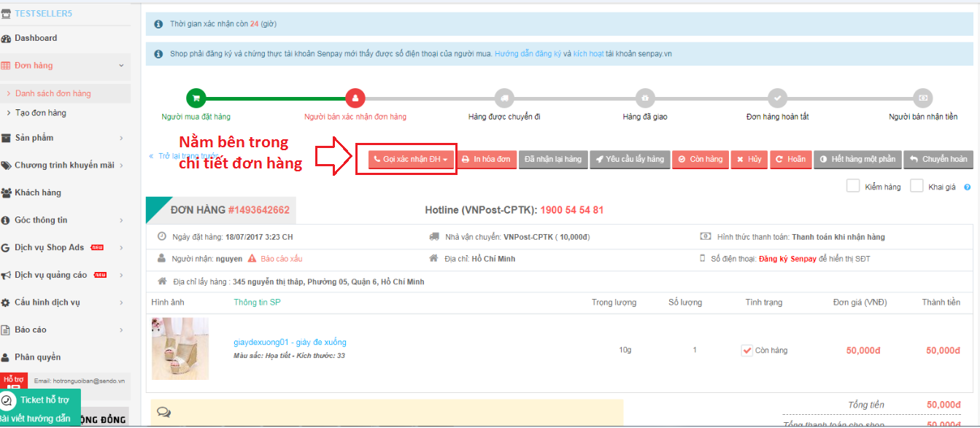Expand the Sản phẩm sidebar menu
The image size is (980, 428).
click(x=66, y=138)
